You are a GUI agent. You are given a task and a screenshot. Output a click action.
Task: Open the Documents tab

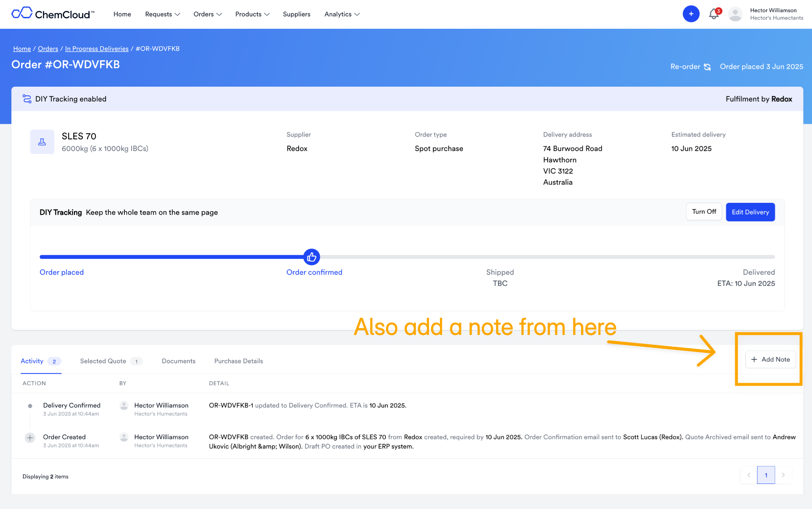178,361
